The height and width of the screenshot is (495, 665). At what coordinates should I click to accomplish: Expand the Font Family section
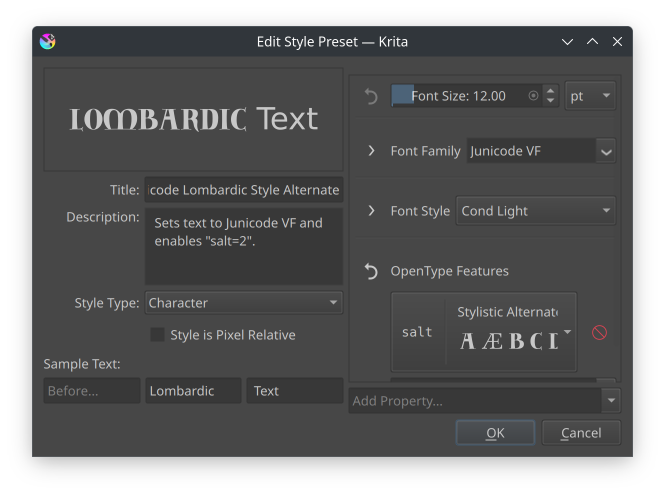click(x=372, y=151)
